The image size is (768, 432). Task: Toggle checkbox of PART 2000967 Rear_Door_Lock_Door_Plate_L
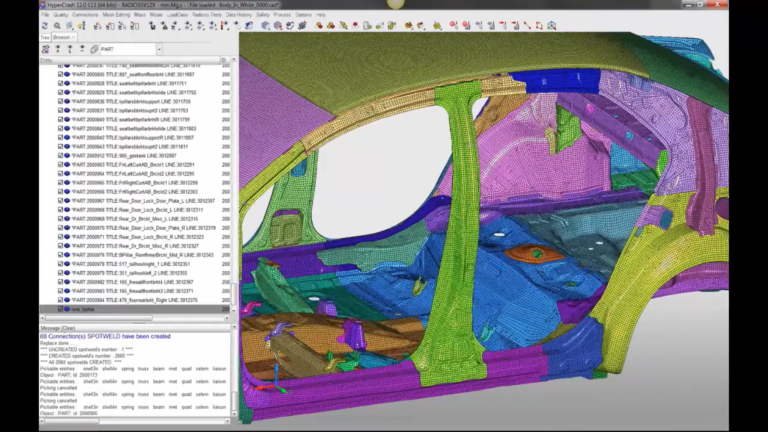pos(60,201)
